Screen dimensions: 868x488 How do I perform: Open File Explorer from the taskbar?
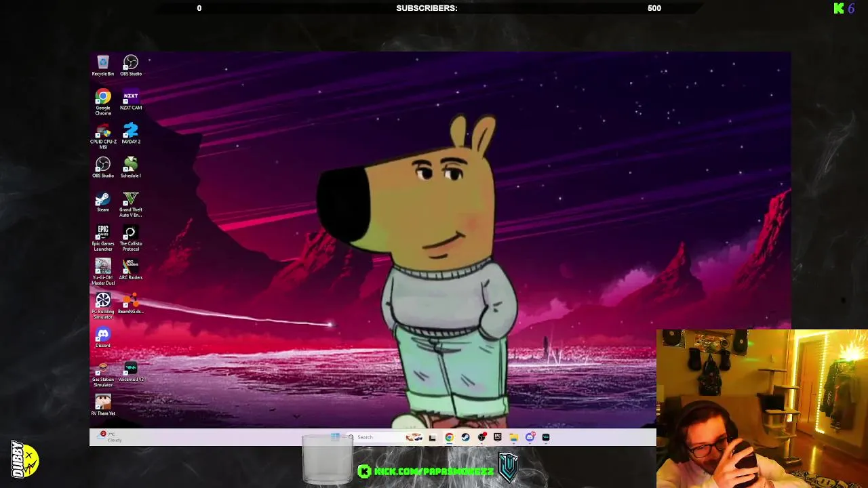click(x=514, y=437)
